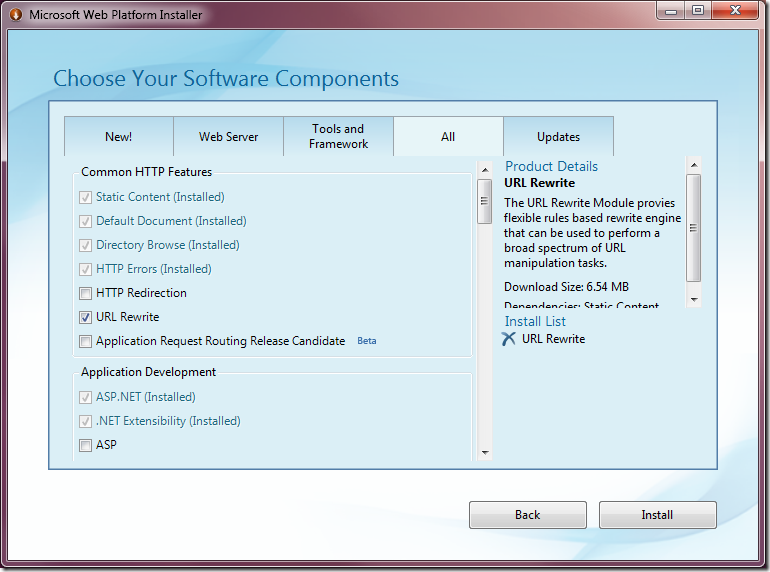Switch to the Updates tab
Viewport: 770px width, 572px height.
point(558,136)
